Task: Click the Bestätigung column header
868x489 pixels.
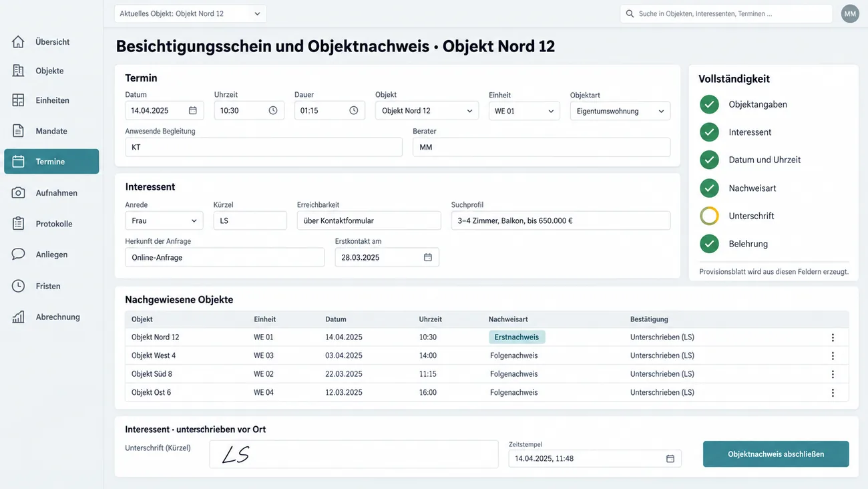Action: click(x=649, y=319)
